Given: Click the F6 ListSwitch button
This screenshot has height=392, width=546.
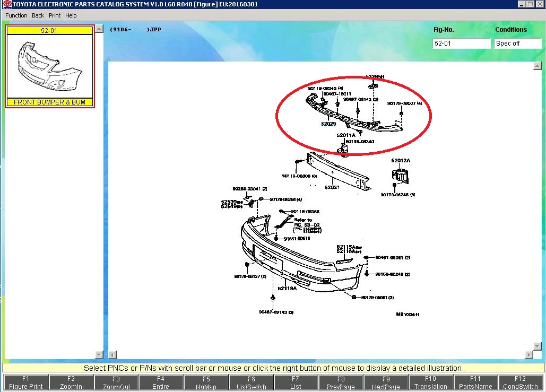Looking at the screenshot, I should point(252,382).
